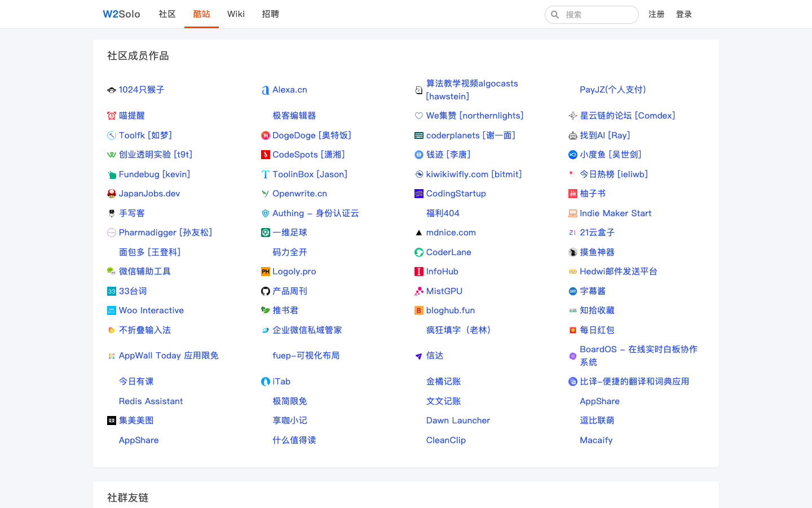Click the red icon beside InfoHub
812x508 pixels.
[418, 271]
